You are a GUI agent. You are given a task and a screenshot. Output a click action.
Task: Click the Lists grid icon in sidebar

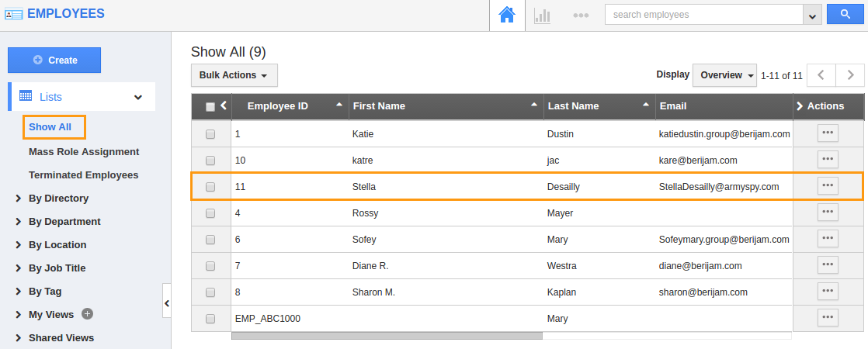point(26,95)
